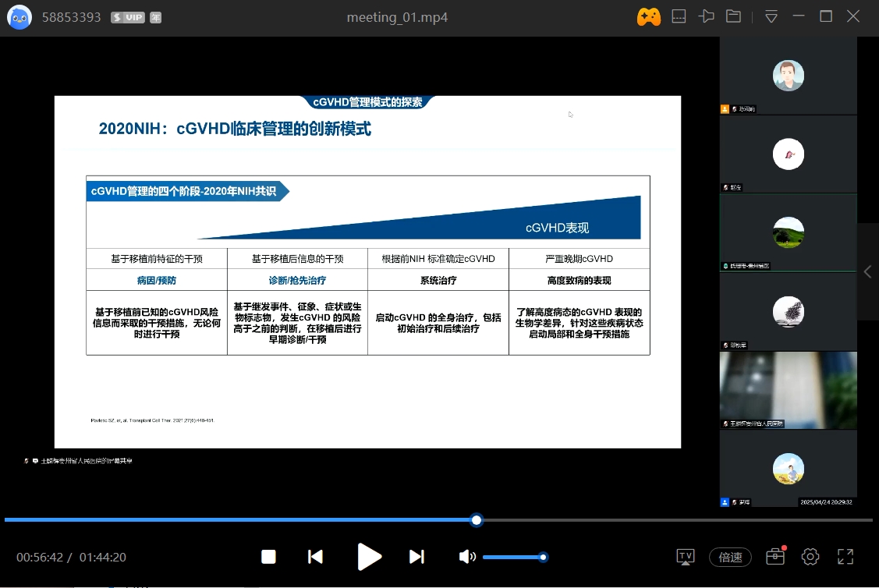Click the playback progress slider
This screenshot has height=588, width=879.
[476, 520]
